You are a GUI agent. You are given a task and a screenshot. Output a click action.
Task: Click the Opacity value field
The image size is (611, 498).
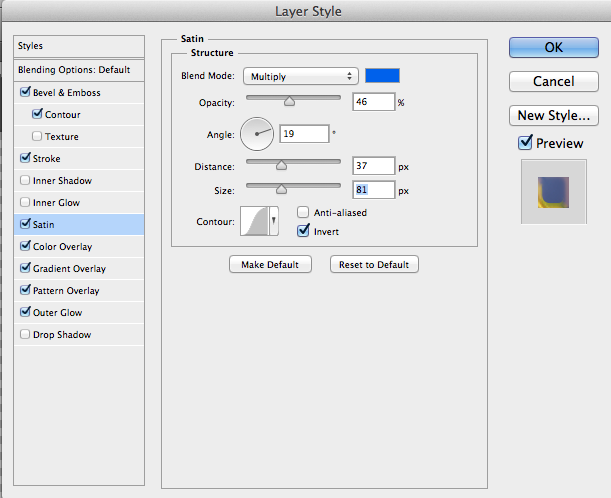[x=374, y=102]
